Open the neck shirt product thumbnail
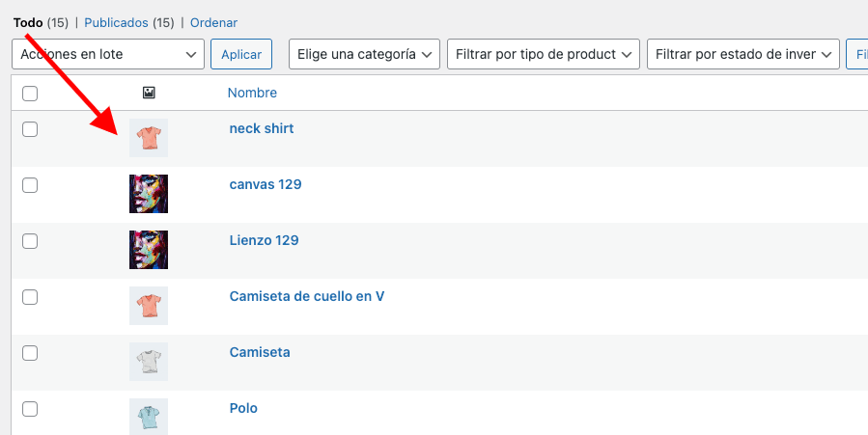868x435 pixels. 149,138
